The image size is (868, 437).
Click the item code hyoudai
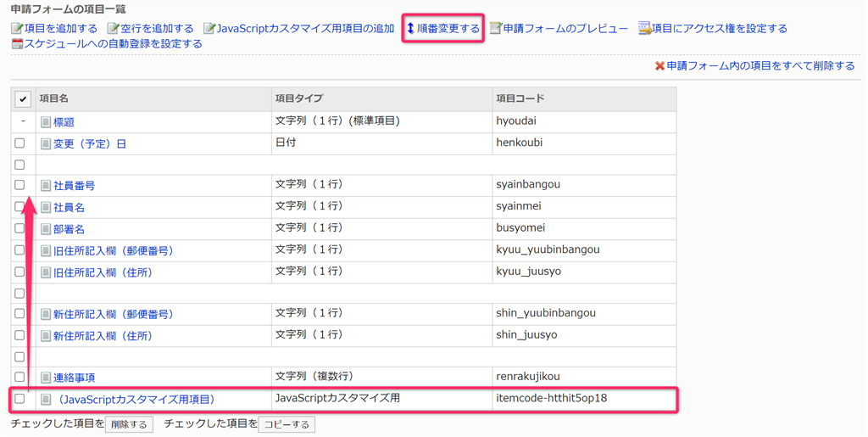click(516, 120)
